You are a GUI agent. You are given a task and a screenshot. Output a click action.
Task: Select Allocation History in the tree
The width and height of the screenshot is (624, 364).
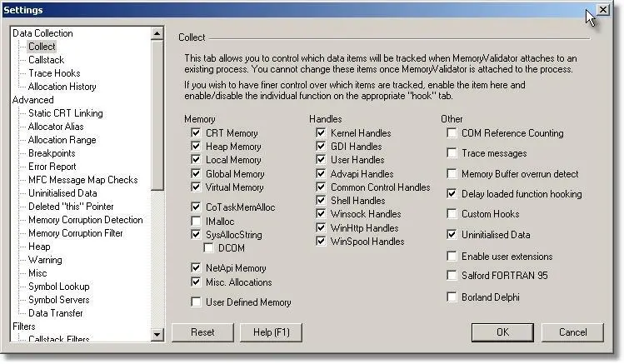(x=62, y=87)
